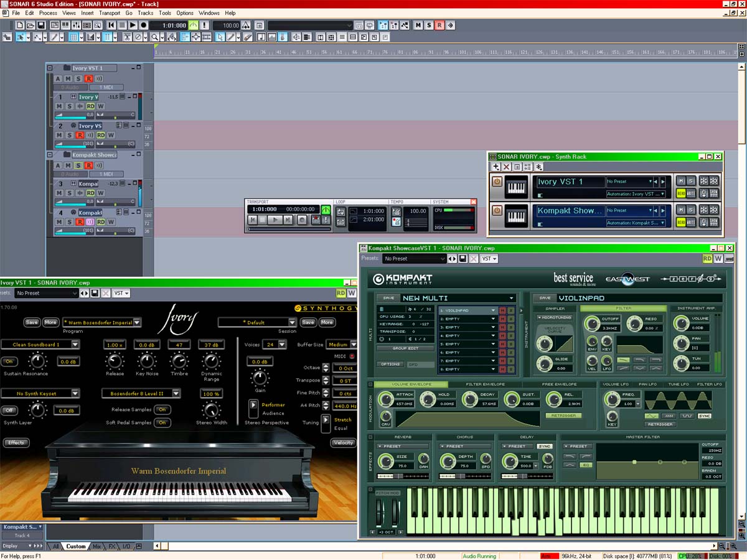Toggle Soft Pedal Samples On button in Ivory
Image resolution: width=747 pixels, height=560 pixels.
[x=162, y=422]
